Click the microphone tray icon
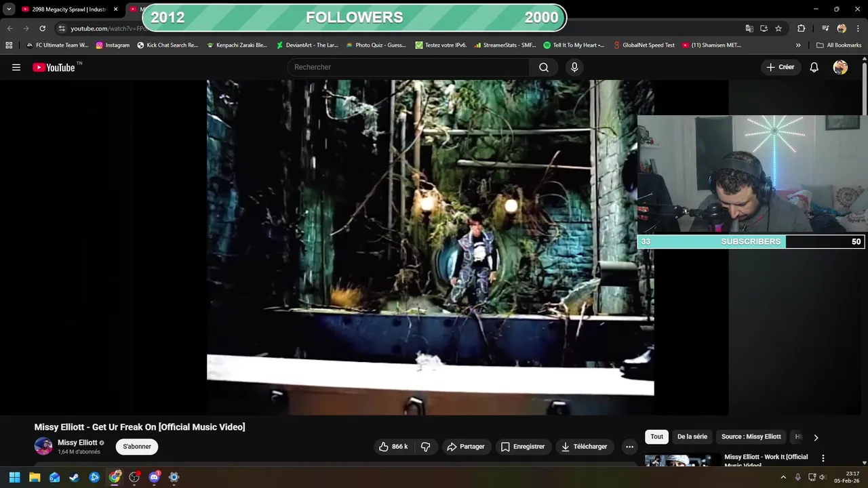The width and height of the screenshot is (868, 488). pyautogui.click(x=797, y=477)
